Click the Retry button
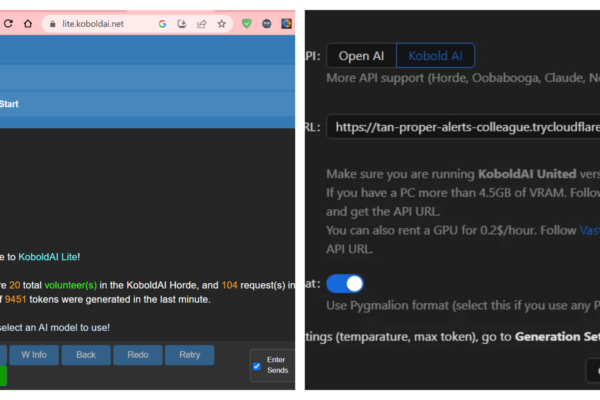600x400 pixels. [x=190, y=355]
